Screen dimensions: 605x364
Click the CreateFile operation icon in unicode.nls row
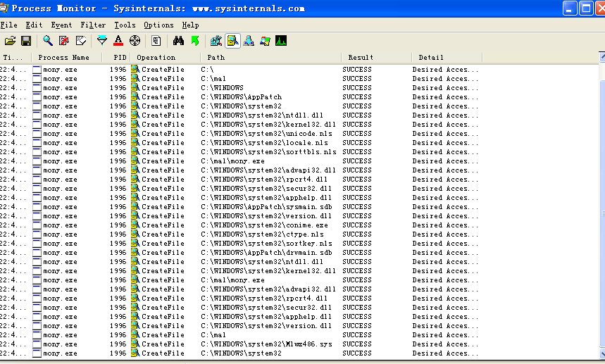click(x=135, y=133)
